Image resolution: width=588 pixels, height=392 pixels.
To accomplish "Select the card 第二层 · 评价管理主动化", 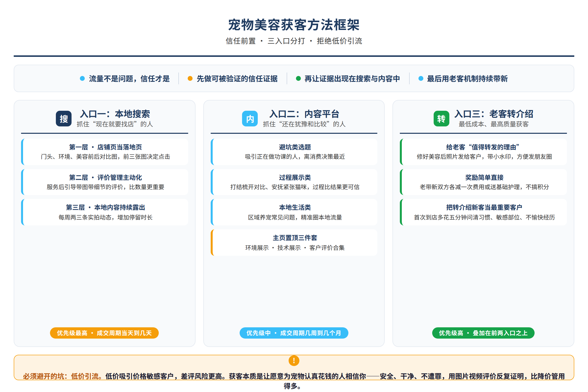I will click(x=105, y=182).
